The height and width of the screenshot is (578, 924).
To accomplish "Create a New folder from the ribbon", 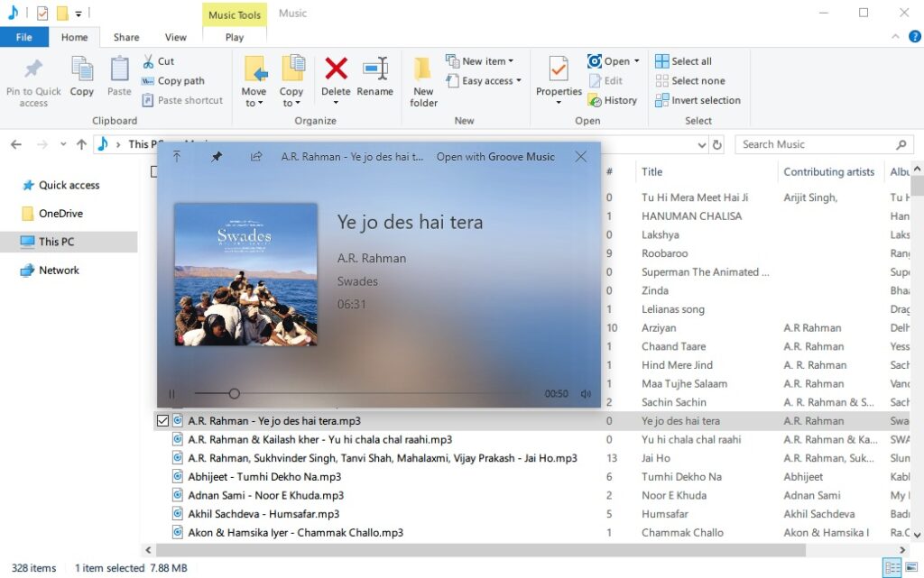I will 422,79.
